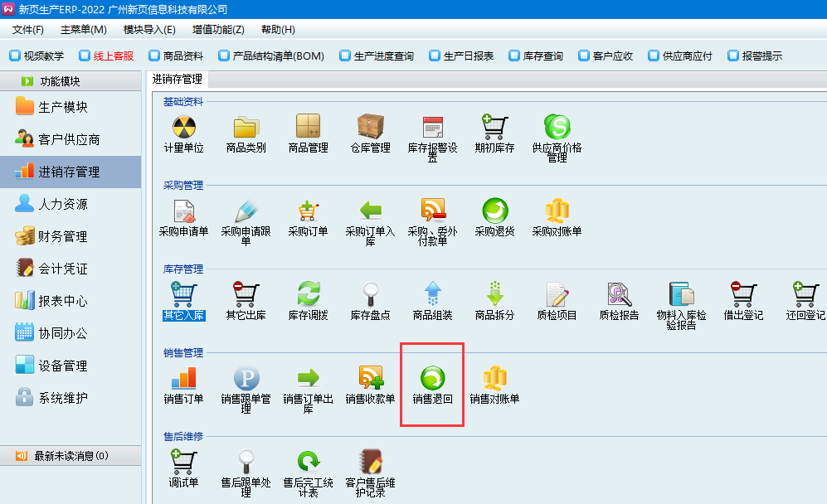827x504 pixels.
Task: Switch to the 进销存管理 tab
Action: pyautogui.click(x=178, y=80)
